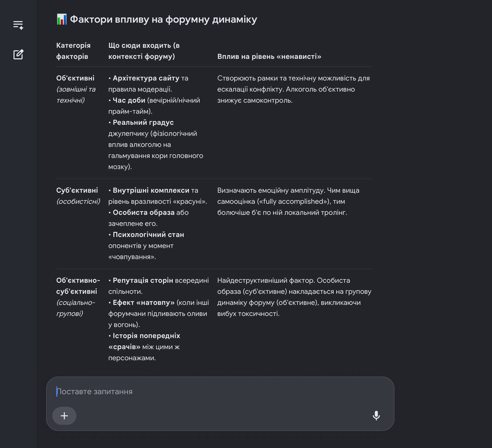Select the 'Категорія факторів' column header
Viewport: 492px width, 448px height.
coord(73,51)
